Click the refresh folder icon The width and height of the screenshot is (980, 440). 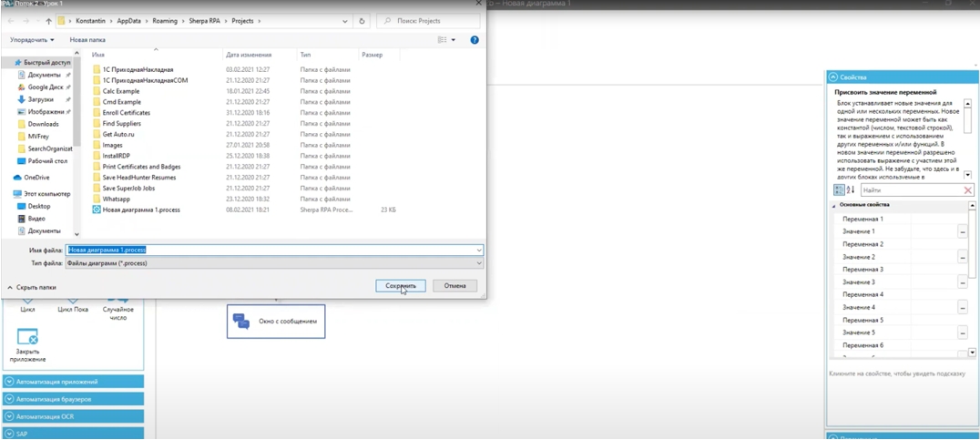362,21
